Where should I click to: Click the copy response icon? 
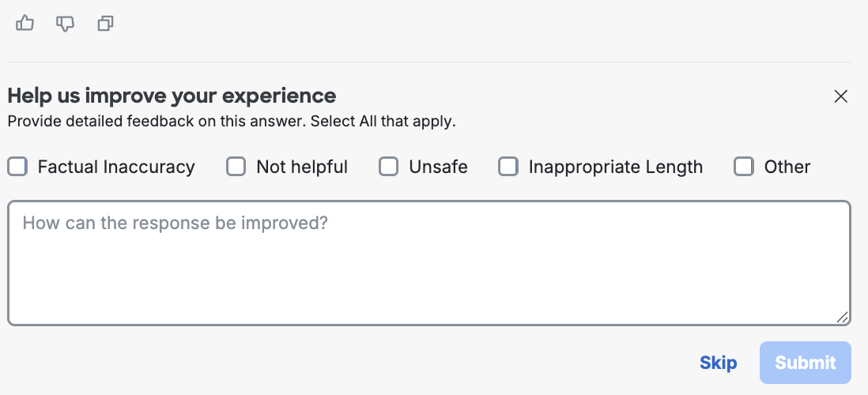point(105,24)
